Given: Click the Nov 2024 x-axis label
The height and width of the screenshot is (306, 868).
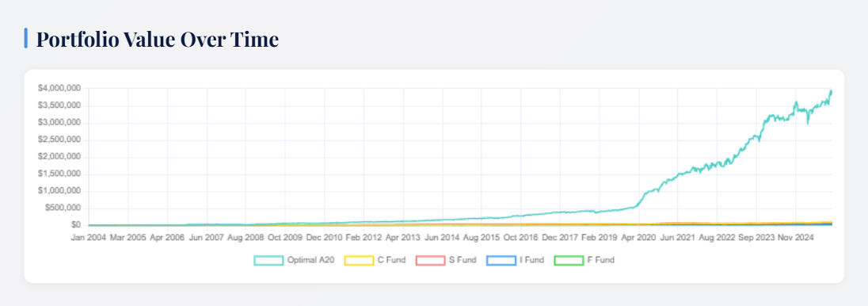Looking at the screenshot, I should pyautogui.click(x=797, y=237).
